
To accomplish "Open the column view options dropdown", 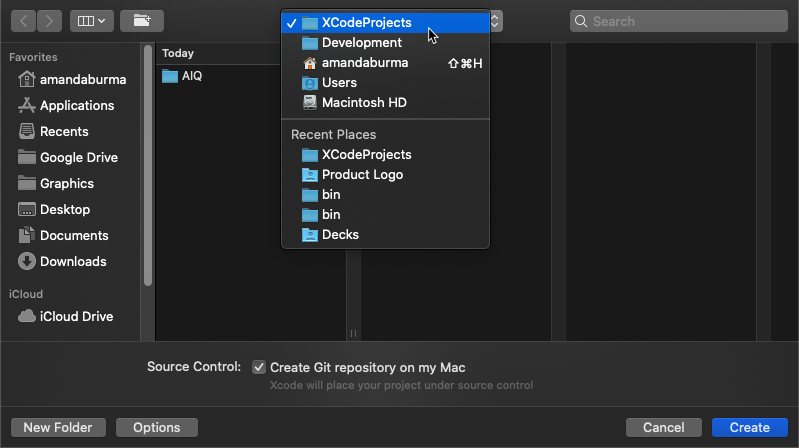I will 92,21.
